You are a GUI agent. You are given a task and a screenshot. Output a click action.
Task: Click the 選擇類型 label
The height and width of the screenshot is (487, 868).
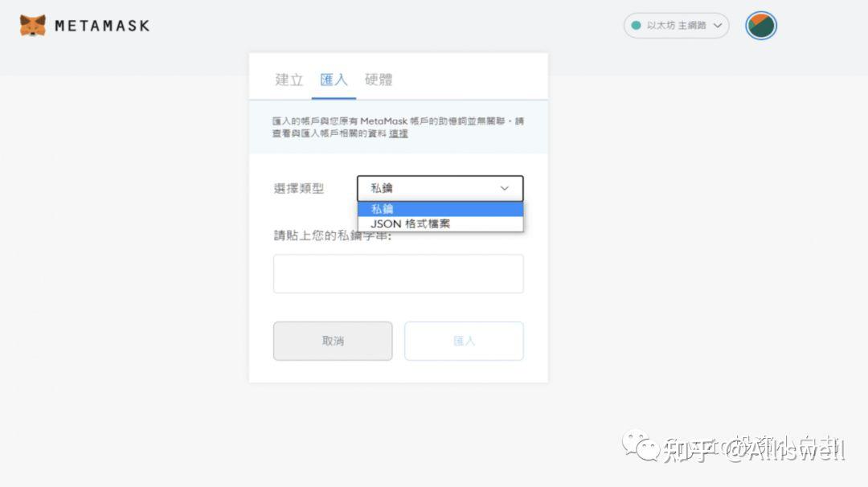point(299,188)
